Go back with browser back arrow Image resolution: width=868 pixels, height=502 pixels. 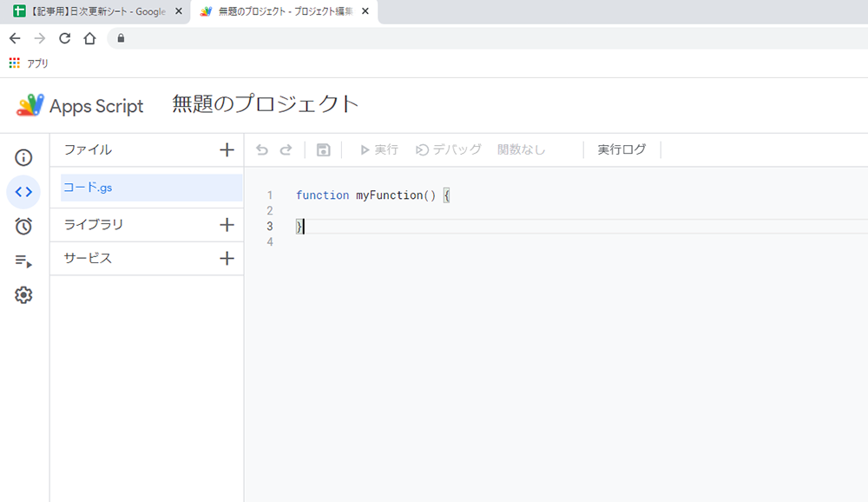coord(15,38)
